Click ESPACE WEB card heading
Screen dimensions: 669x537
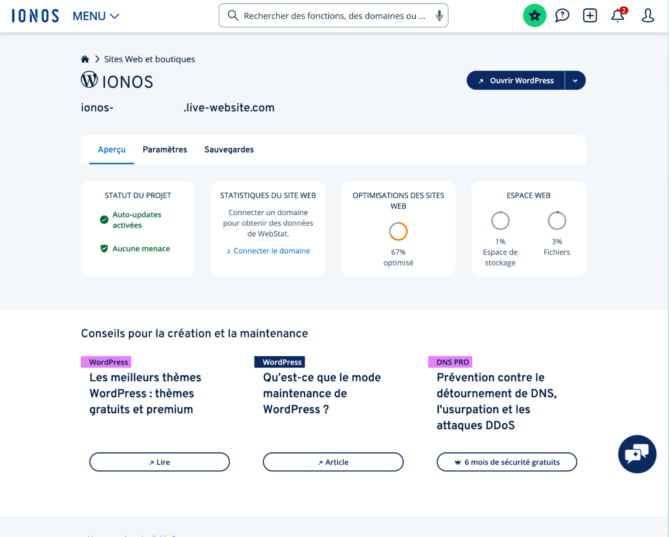528,195
